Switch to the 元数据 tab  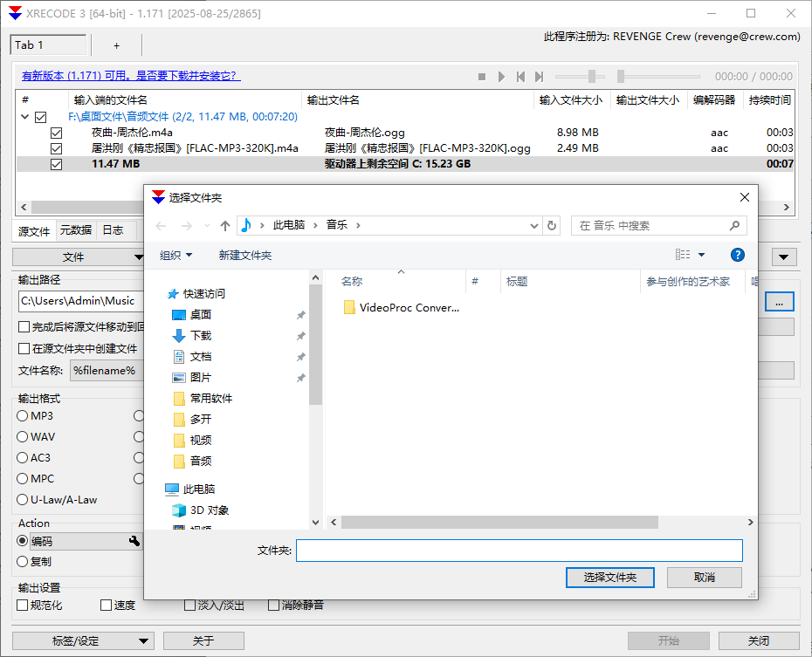(75, 230)
